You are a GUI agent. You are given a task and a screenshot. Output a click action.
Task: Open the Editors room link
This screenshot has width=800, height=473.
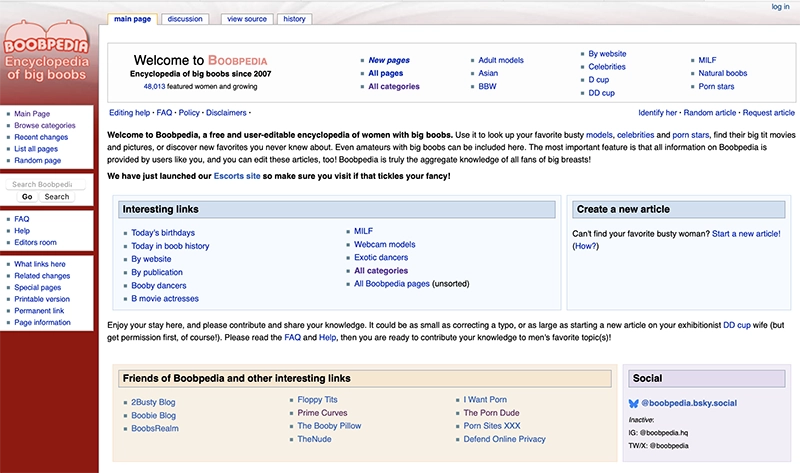[35, 242]
